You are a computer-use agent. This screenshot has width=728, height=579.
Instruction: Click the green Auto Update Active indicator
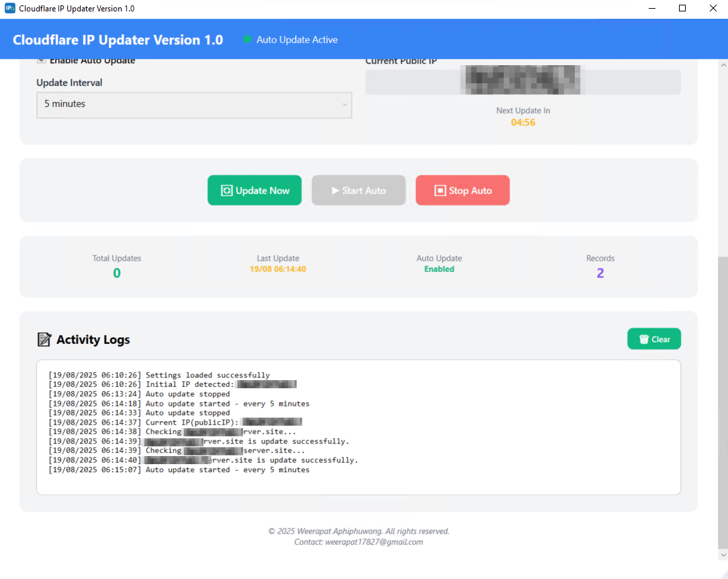click(x=247, y=40)
